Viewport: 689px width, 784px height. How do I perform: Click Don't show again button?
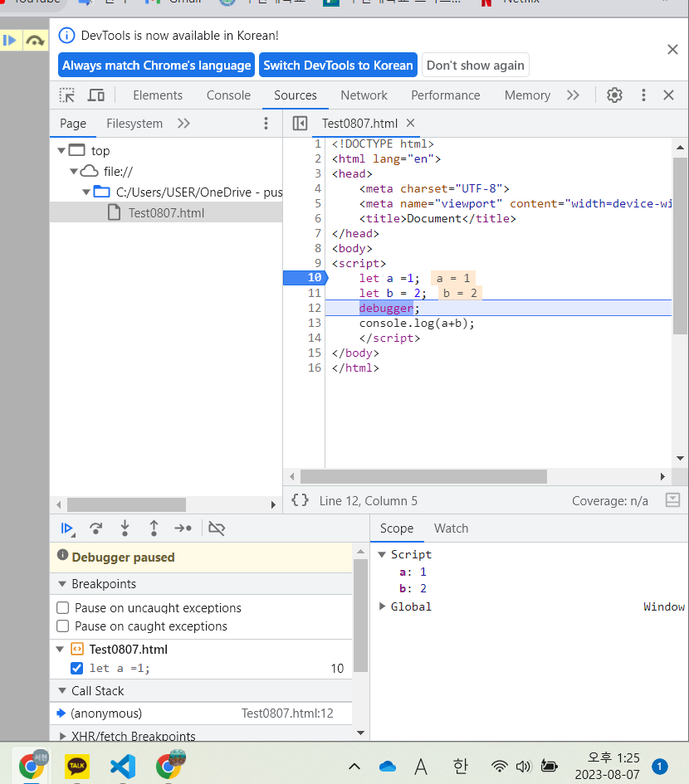pos(476,65)
